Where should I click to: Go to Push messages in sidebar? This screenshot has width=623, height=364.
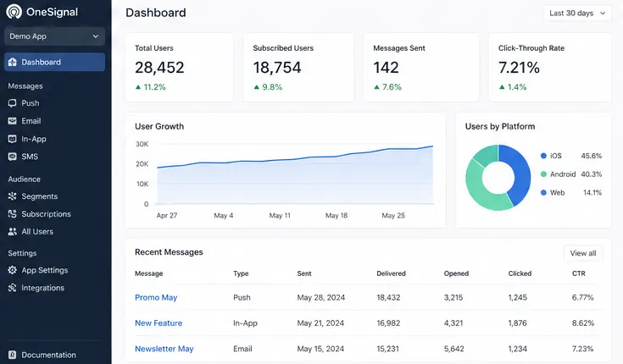31,103
